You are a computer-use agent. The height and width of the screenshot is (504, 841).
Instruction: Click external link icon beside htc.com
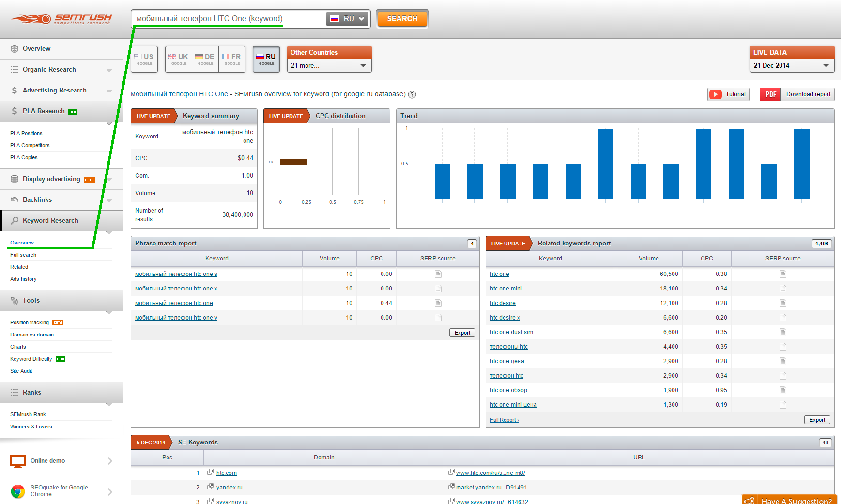(211, 473)
